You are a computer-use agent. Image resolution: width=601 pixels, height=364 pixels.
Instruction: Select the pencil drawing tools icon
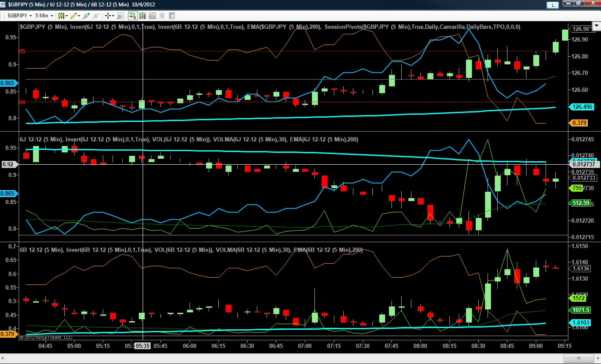coord(74,16)
